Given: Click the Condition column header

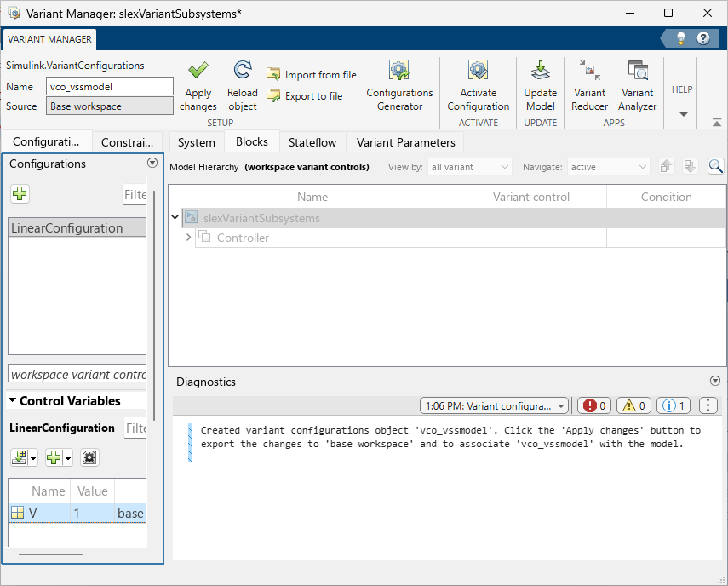Looking at the screenshot, I should [666, 197].
